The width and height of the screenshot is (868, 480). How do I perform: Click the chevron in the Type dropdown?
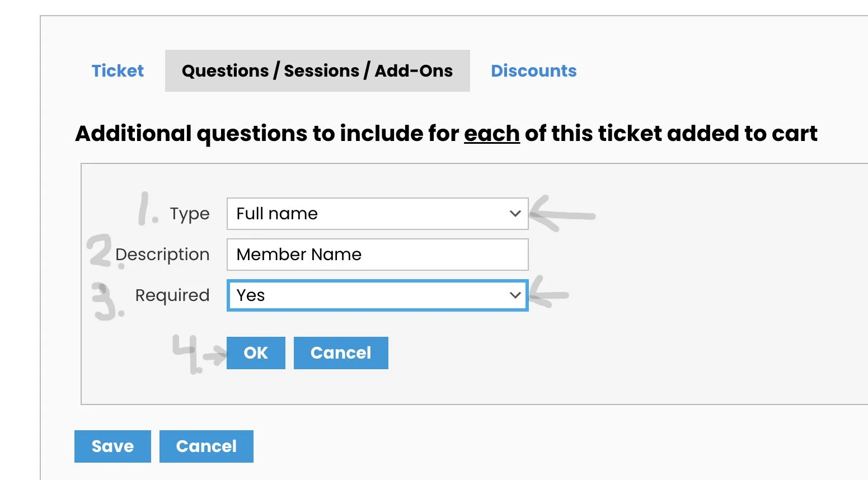[515, 214]
